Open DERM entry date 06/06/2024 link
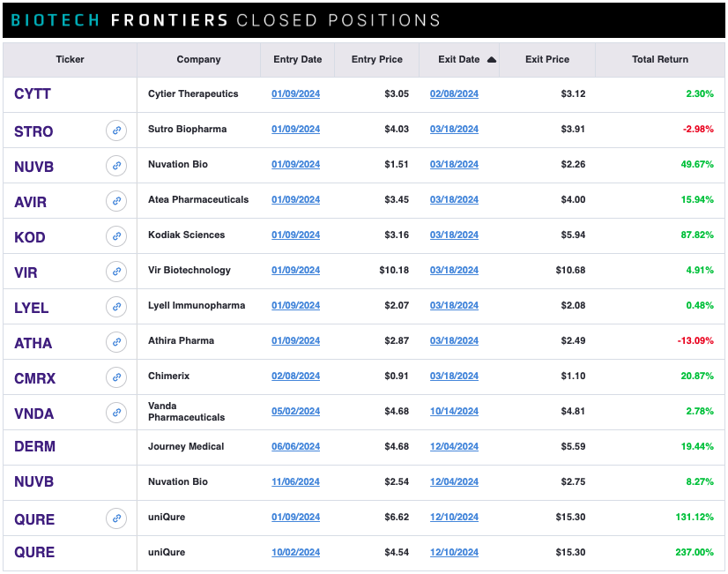The height and width of the screenshot is (574, 728). (x=296, y=447)
